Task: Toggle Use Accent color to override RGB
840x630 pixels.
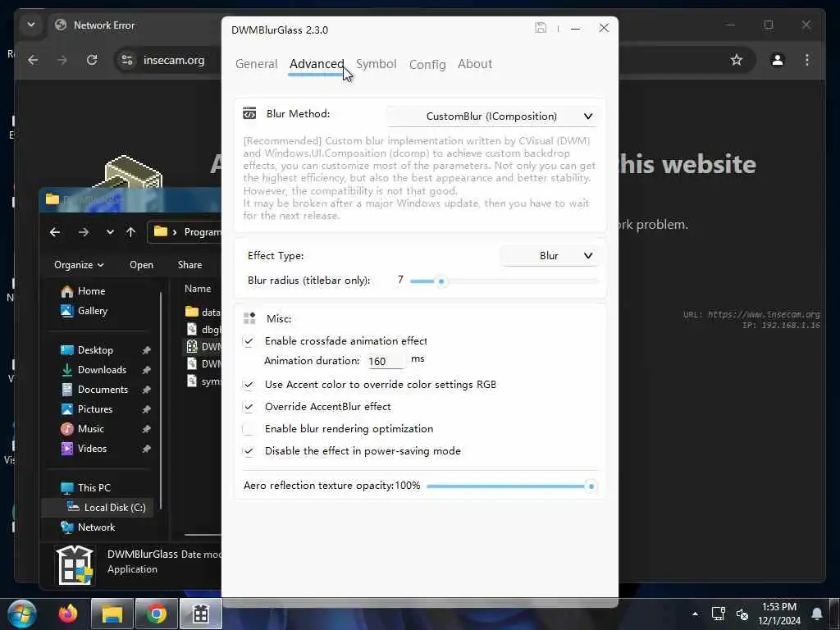Action: pyautogui.click(x=249, y=385)
